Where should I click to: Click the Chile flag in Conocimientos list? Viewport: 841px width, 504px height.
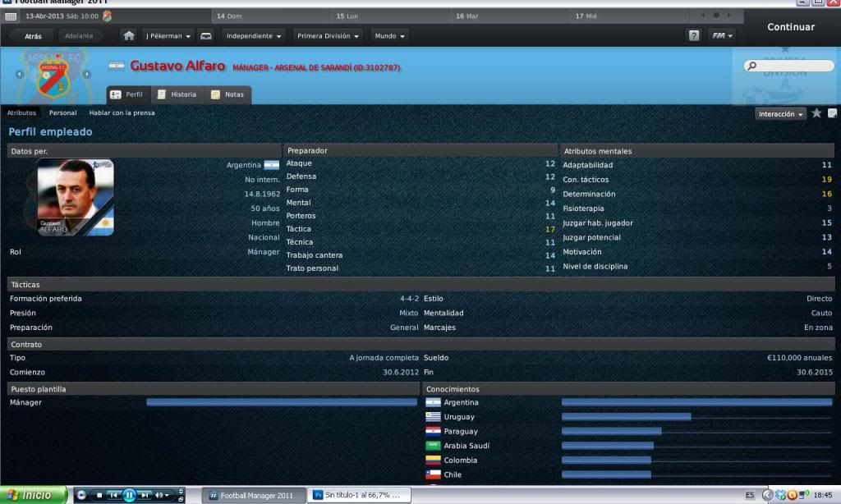(x=433, y=475)
